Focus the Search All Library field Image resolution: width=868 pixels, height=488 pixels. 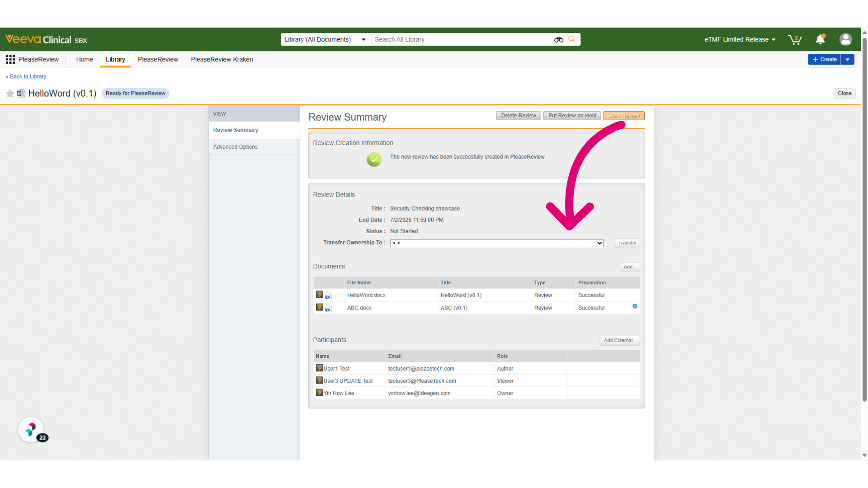461,40
